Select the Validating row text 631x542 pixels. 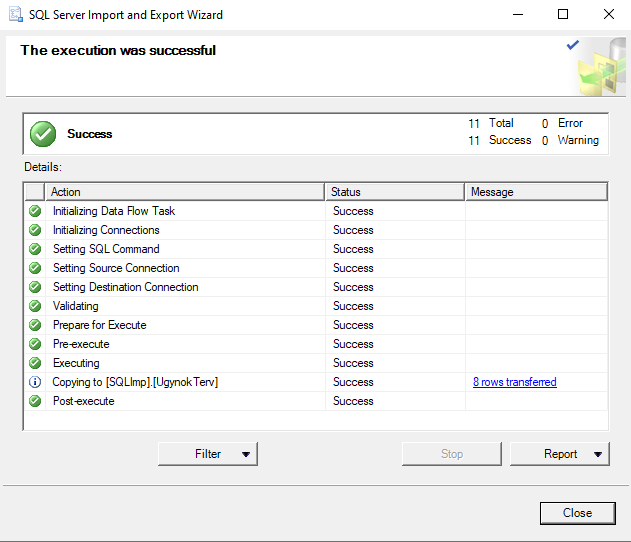(x=76, y=306)
